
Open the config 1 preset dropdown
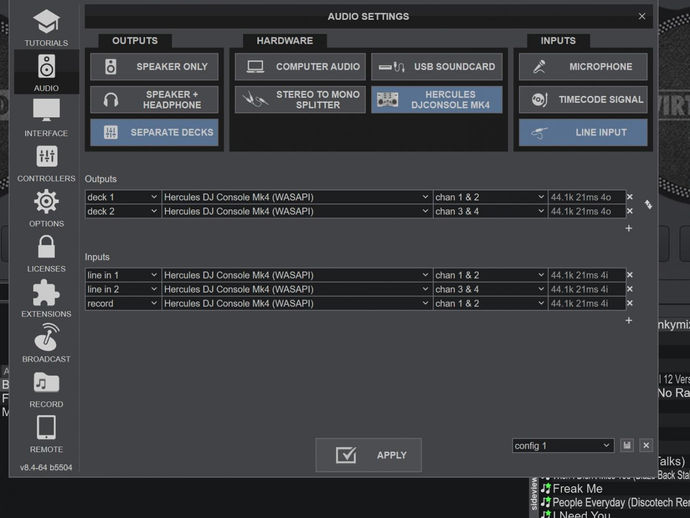click(563, 445)
